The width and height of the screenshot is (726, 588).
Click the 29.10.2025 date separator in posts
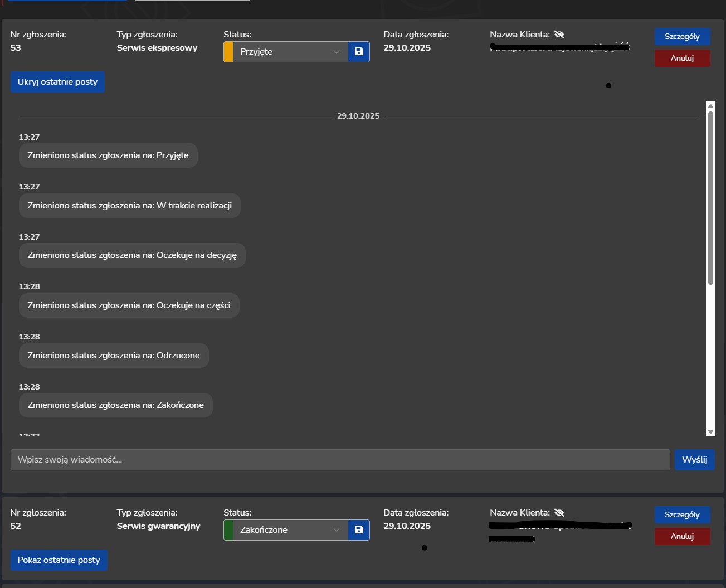click(358, 116)
